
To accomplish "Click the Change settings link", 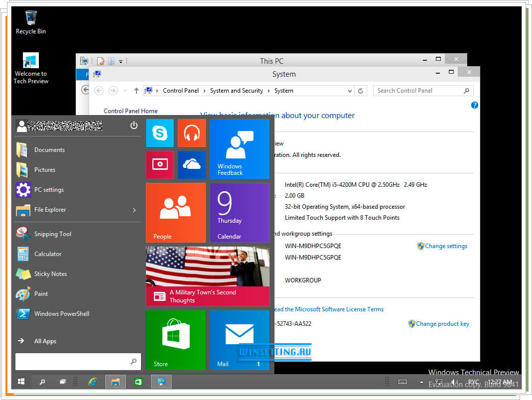I will coord(446,246).
